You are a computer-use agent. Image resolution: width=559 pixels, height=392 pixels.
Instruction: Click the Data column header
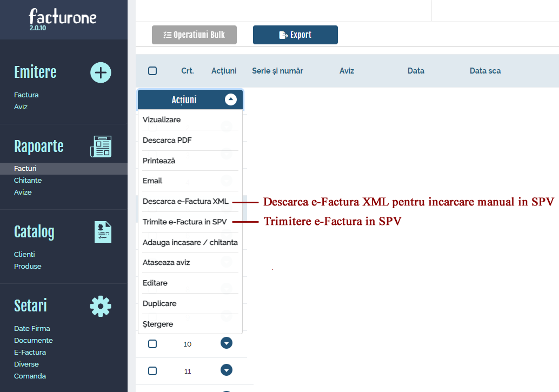(x=416, y=71)
